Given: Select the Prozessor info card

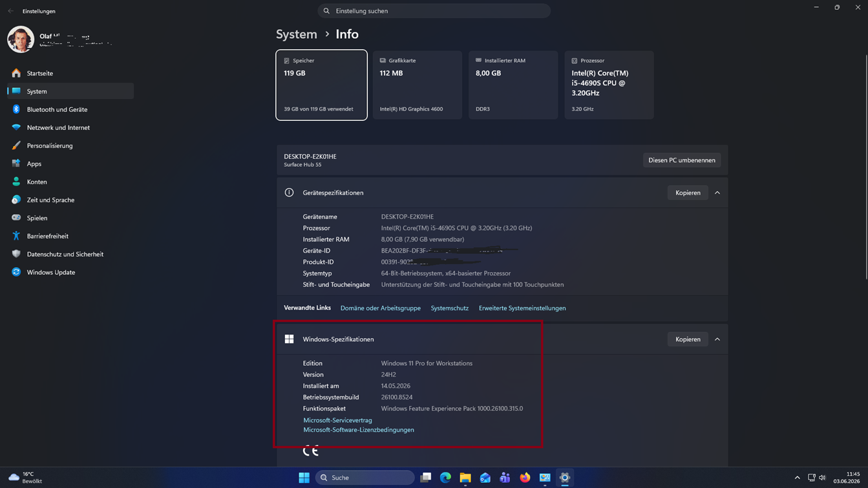Looking at the screenshot, I should coord(609,85).
